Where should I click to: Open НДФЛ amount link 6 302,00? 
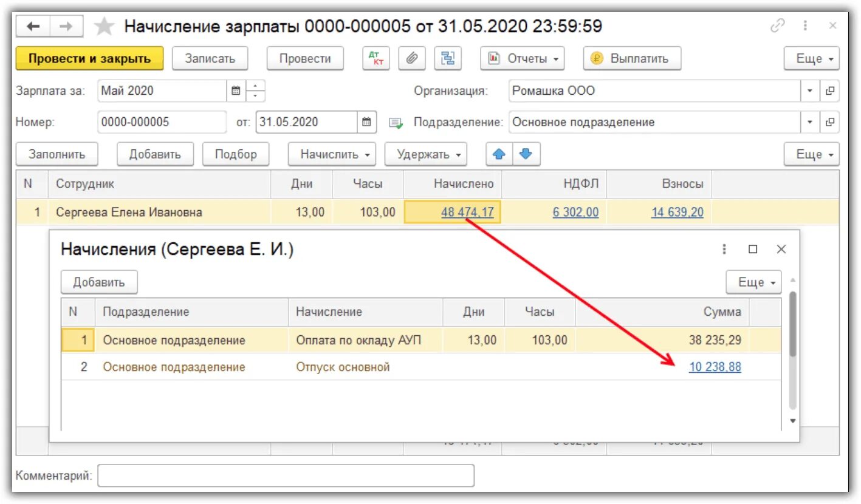pos(575,213)
